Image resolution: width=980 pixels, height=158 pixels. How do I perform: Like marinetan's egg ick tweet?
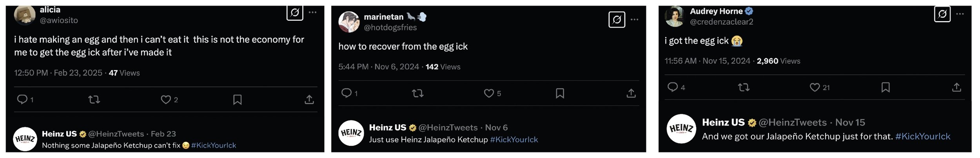[x=489, y=93]
